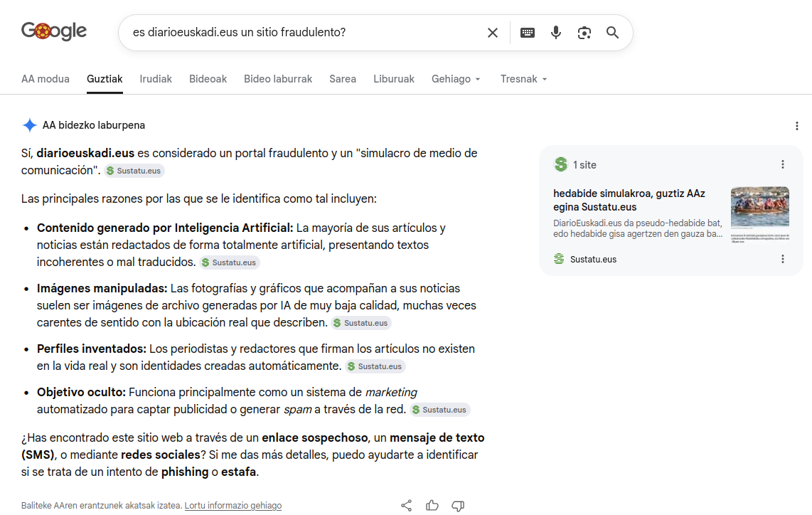
Task: Click the AA bidezko laburpena sparkle icon
Action: (30, 125)
